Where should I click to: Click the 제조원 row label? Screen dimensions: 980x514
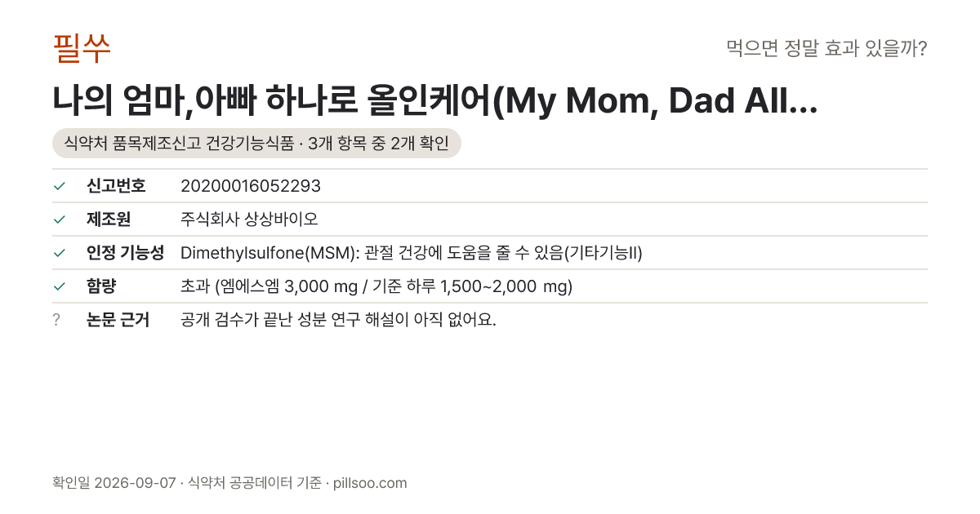tap(109, 219)
